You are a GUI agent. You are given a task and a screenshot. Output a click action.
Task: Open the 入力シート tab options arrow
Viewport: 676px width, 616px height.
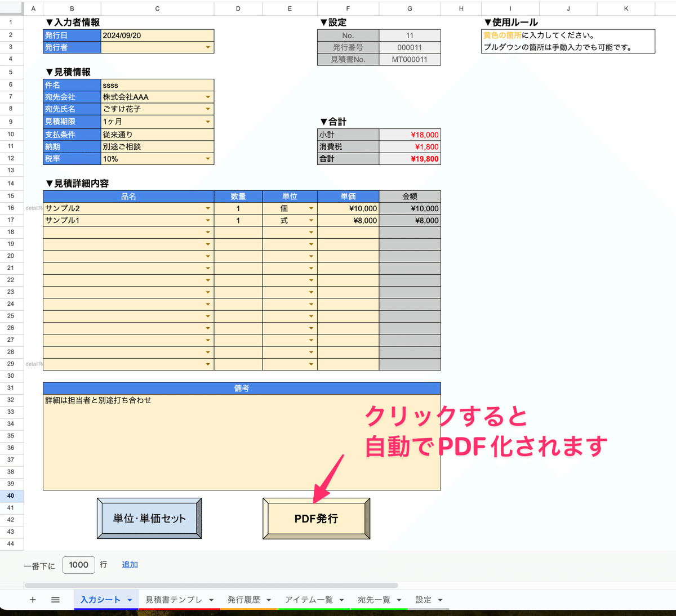coord(131,600)
